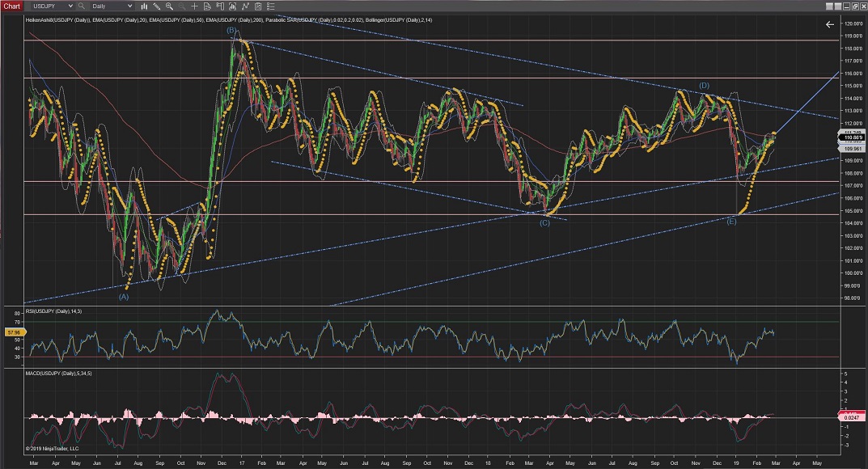868x469 pixels.
Task: Open the Indicators icon in toolbar
Action: [x=232, y=6]
